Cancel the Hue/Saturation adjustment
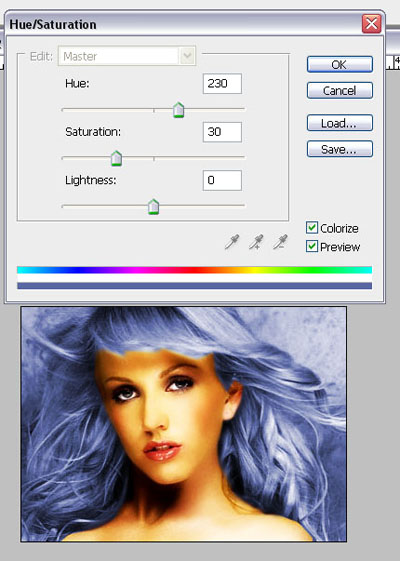This screenshot has width=400, height=561. (340, 90)
